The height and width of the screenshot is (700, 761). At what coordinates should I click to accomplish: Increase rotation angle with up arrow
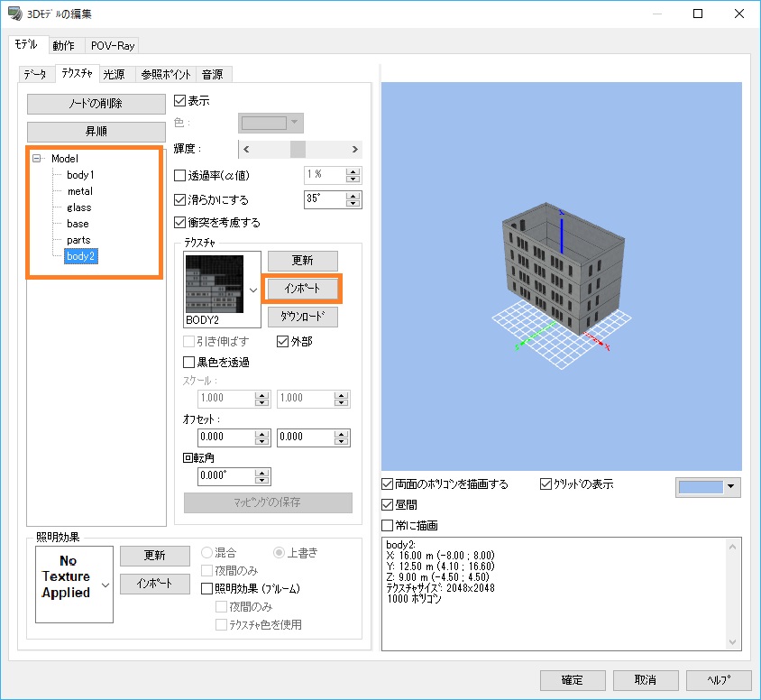(x=262, y=473)
